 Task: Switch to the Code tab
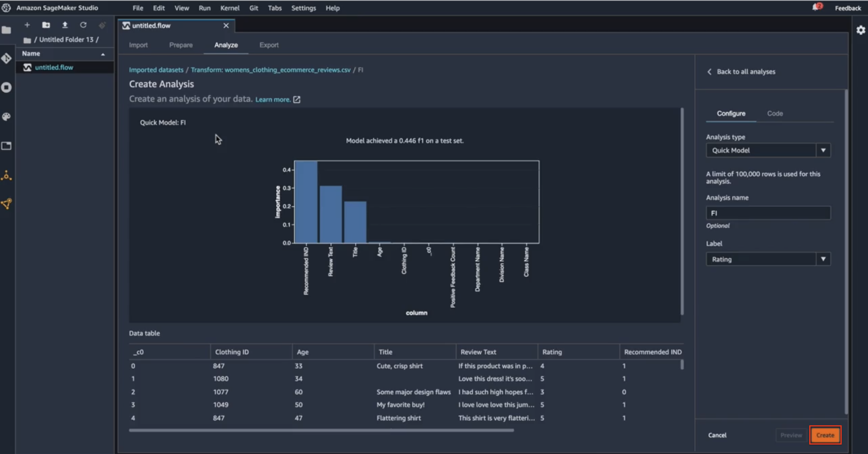[x=775, y=113]
